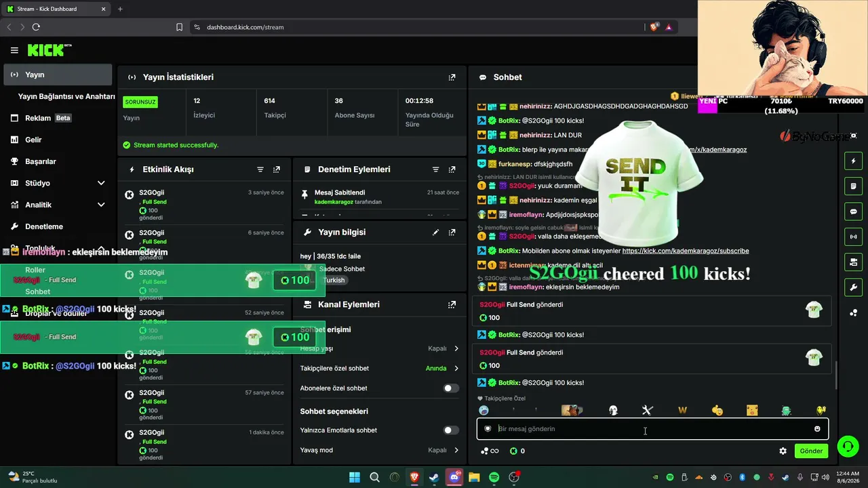
Task: Click the Turkish language tag
Action: click(x=334, y=280)
